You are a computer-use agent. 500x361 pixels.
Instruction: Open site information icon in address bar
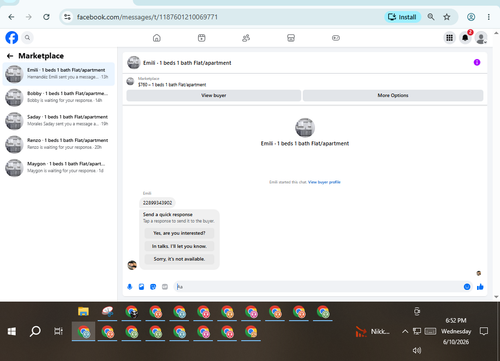[67, 17]
